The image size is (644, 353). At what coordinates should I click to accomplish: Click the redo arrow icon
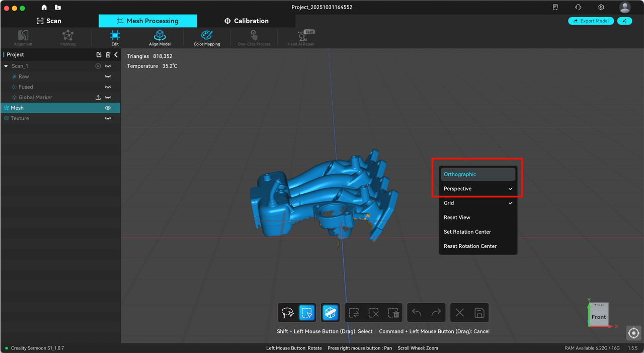point(436,312)
